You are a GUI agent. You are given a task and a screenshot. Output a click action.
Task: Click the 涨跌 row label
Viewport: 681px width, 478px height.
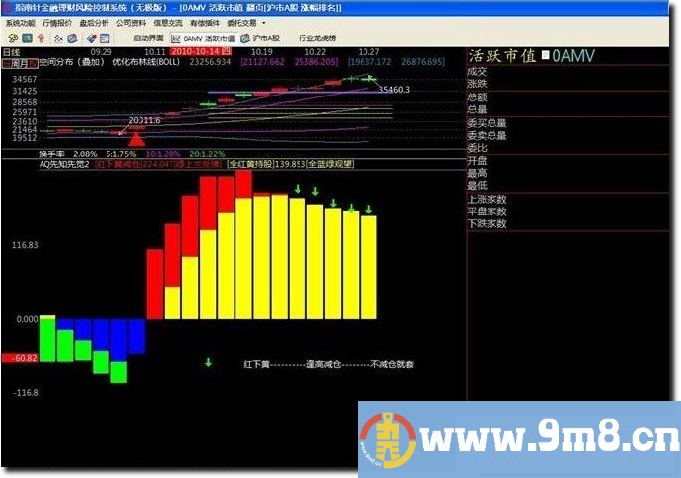[x=477, y=84]
